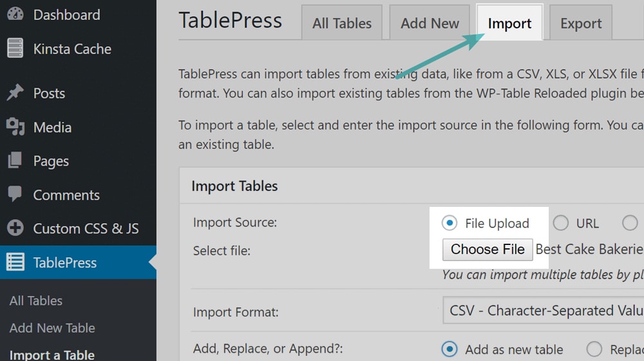
Task: Select the Replace table radio option
Action: click(x=594, y=349)
